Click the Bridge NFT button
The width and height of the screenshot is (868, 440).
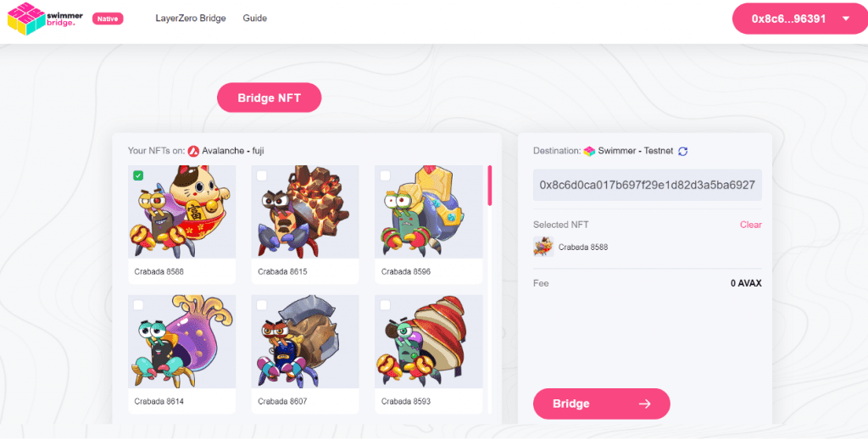point(269,98)
